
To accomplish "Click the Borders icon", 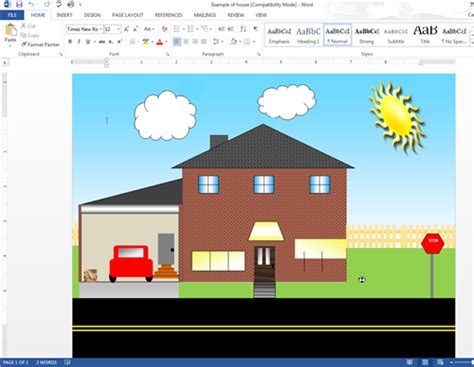I will click(247, 42).
